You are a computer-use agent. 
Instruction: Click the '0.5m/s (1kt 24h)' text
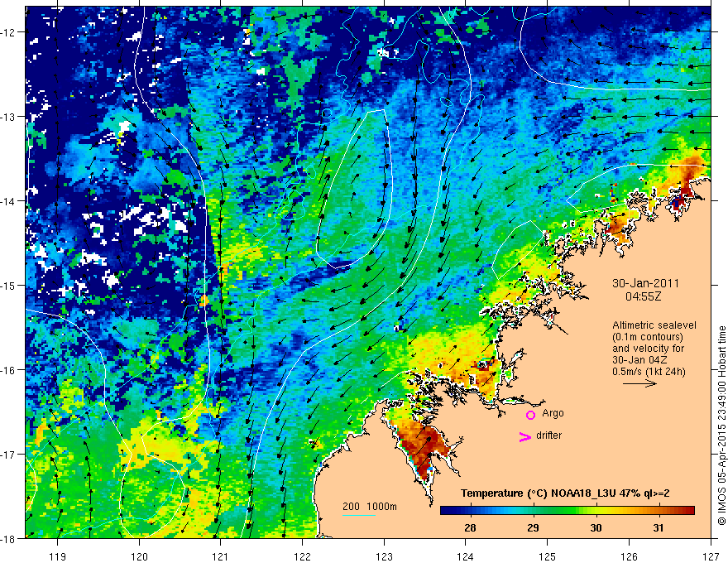click(649, 372)
